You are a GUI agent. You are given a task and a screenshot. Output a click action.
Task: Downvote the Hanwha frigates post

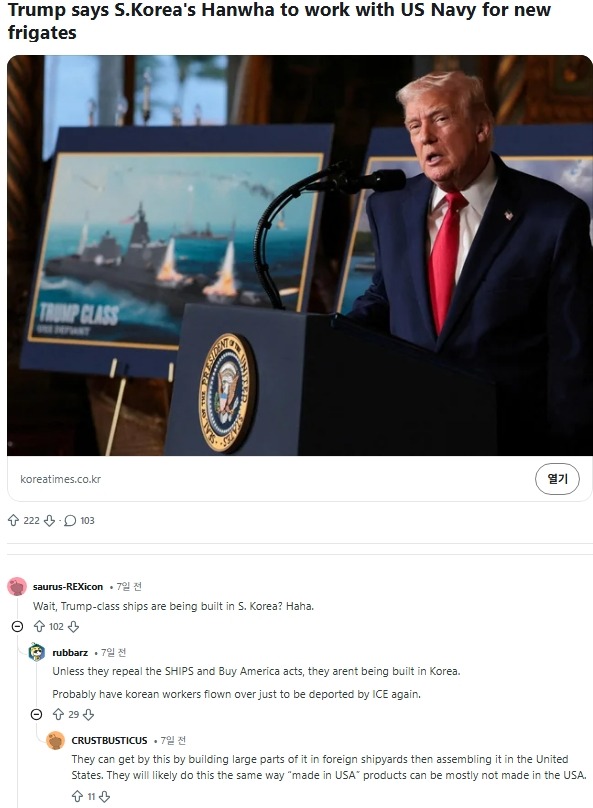pyautogui.click(x=49, y=520)
